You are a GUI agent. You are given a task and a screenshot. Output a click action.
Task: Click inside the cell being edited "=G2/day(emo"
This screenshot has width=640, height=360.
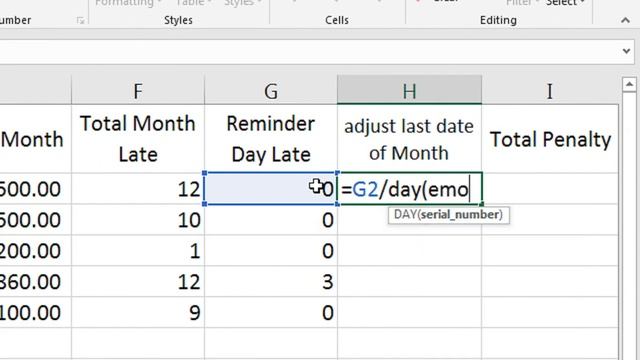[409, 189]
